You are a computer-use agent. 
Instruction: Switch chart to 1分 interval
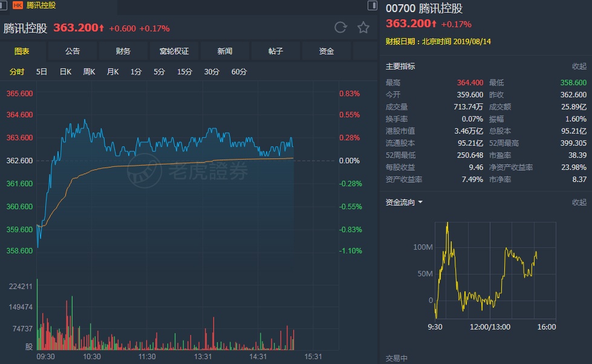point(136,72)
